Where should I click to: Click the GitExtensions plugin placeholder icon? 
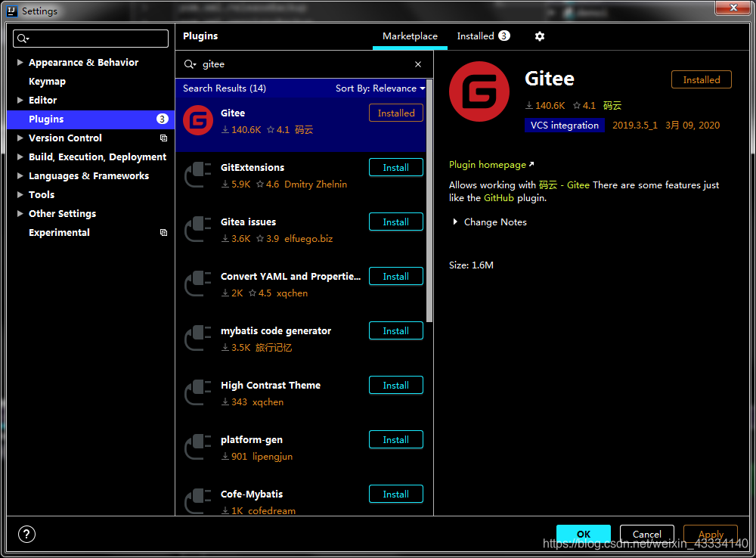(197, 175)
